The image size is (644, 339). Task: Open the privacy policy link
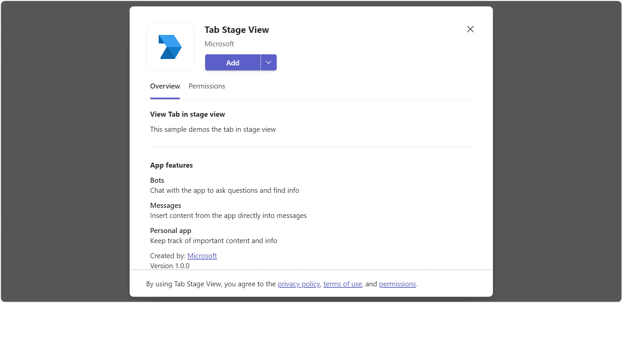[x=298, y=284]
